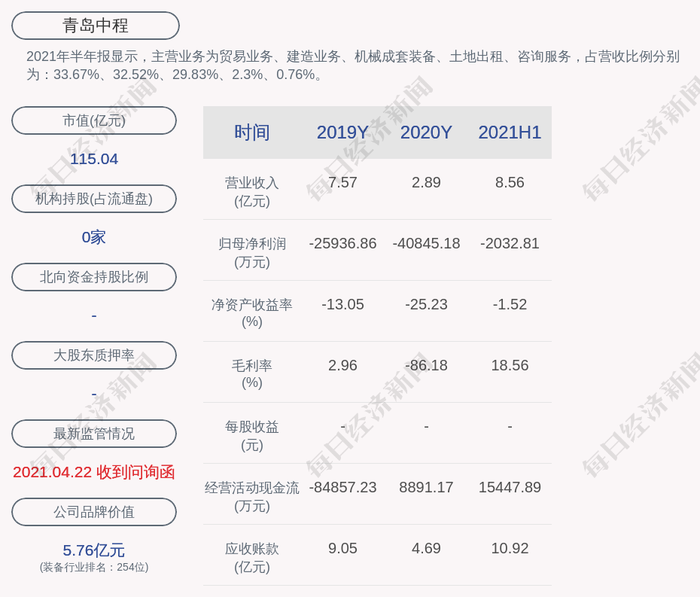Click the 2021H1 dash in 每股收益 row
Screen dimensions: 700x597
[510, 427]
